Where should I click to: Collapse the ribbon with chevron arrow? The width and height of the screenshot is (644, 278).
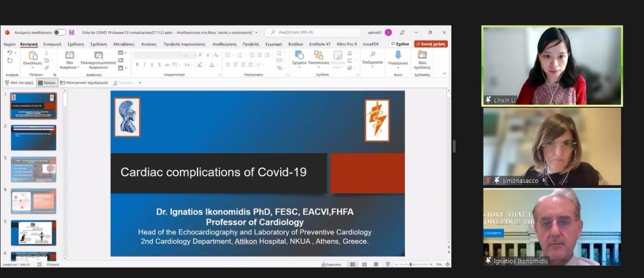(x=445, y=73)
